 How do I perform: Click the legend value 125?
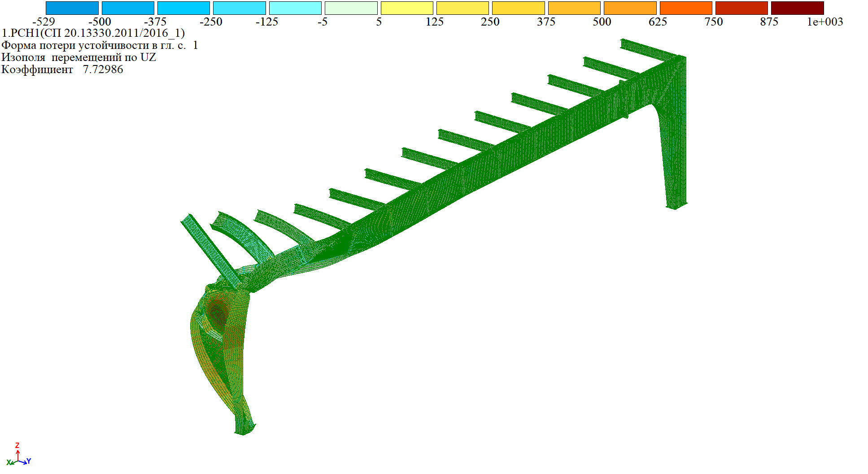point(435,22)
